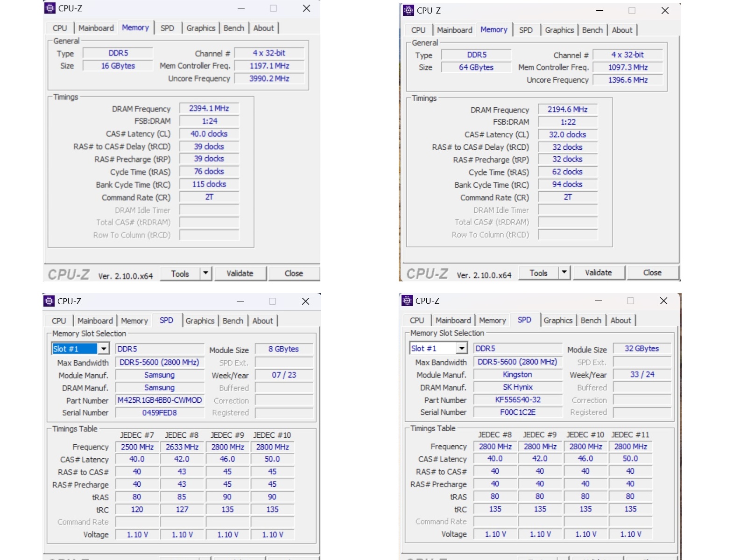Click CAS# Latency value 40.0 clocks
747x560 pixels.
209,133
